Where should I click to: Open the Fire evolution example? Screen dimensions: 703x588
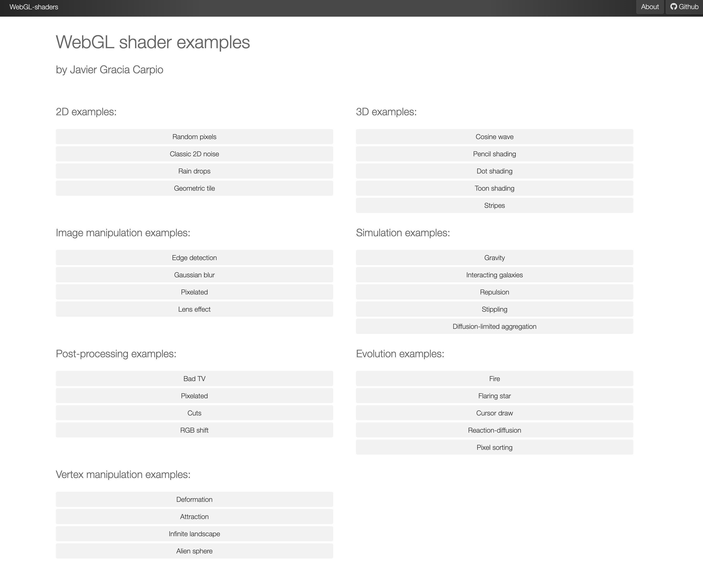point(494,379)
